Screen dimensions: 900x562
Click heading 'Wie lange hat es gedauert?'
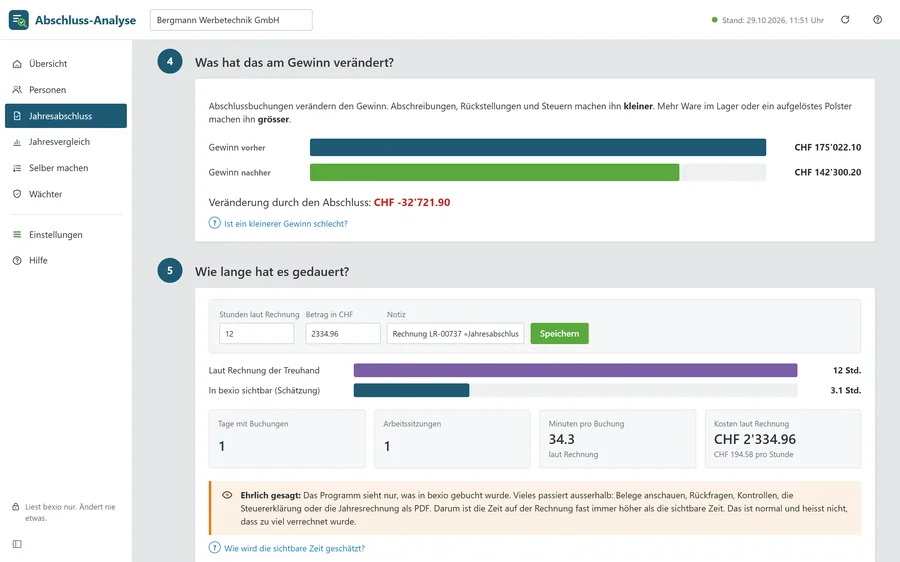(x=272, y=272)
